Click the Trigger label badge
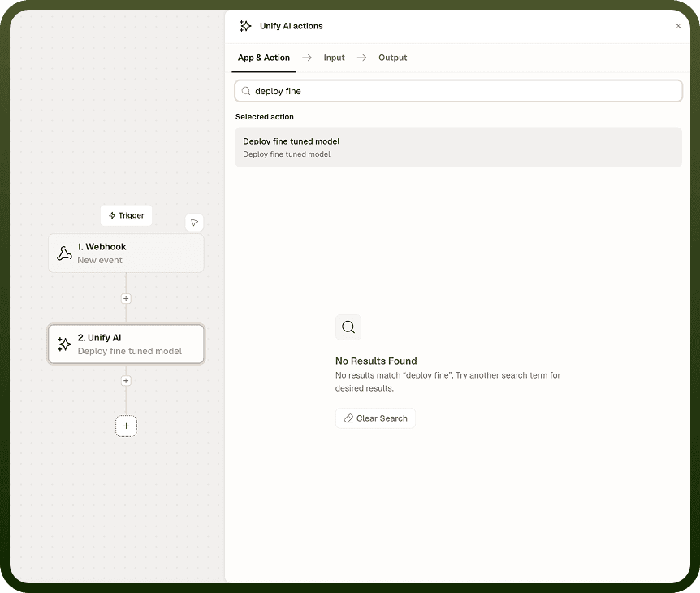The width and height of the screenshot is (700, 593). click(126, 215)
